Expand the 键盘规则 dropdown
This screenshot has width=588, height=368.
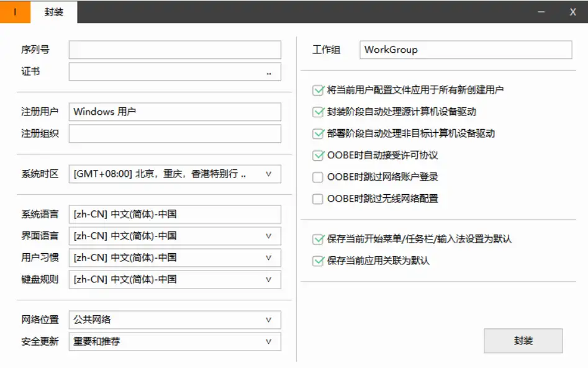268,279
